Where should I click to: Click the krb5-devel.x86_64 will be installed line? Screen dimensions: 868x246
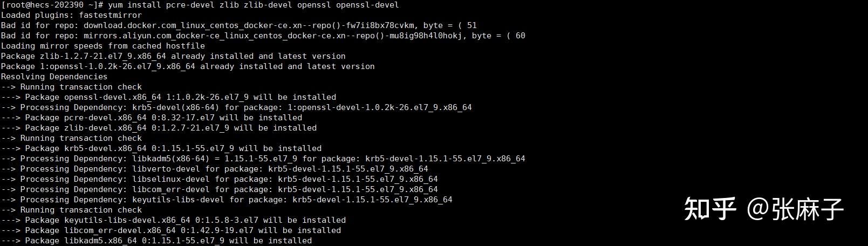pos(161,148)
